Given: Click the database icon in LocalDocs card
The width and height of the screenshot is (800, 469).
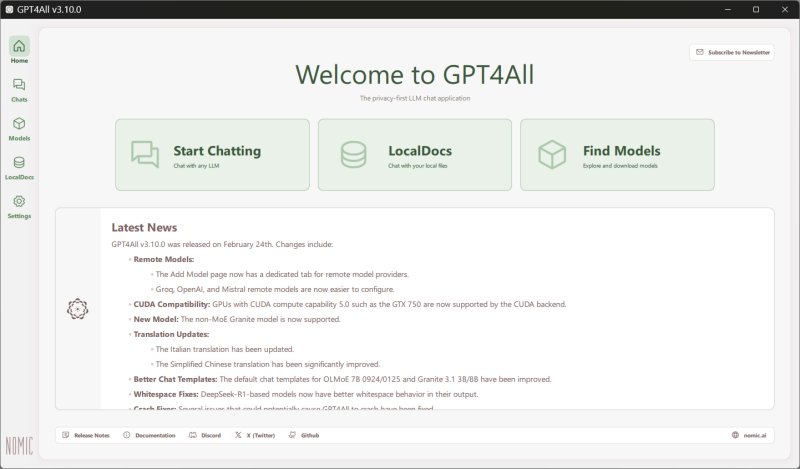Looking at the screenshot, I should (x=354, y=155).
